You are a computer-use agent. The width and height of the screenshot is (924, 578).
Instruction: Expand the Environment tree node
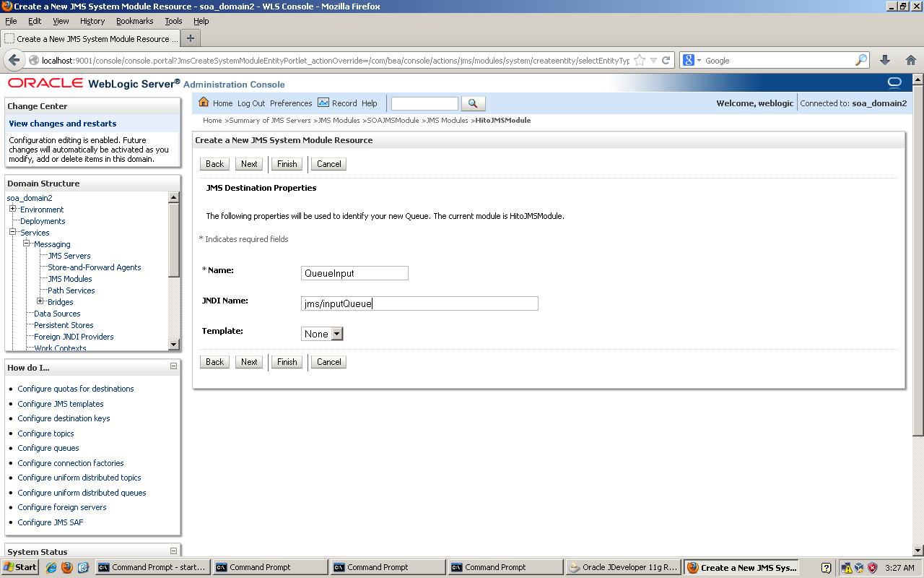click(12, 210)
